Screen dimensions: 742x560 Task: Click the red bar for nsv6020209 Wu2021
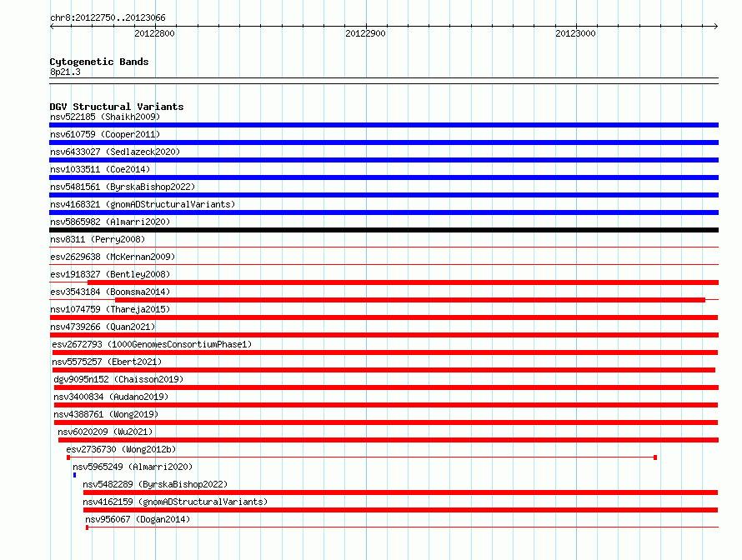[389, 440]
